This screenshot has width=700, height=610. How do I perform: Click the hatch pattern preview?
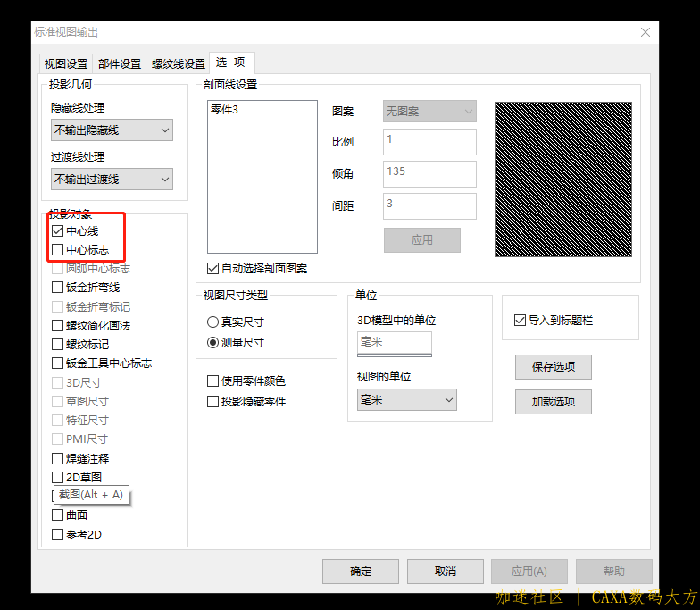[x=563, y=180]
